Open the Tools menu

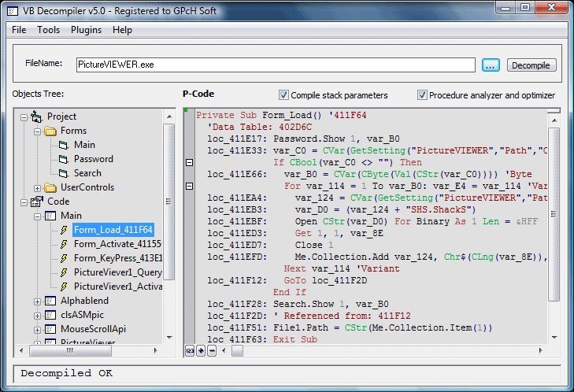point(48,30)
